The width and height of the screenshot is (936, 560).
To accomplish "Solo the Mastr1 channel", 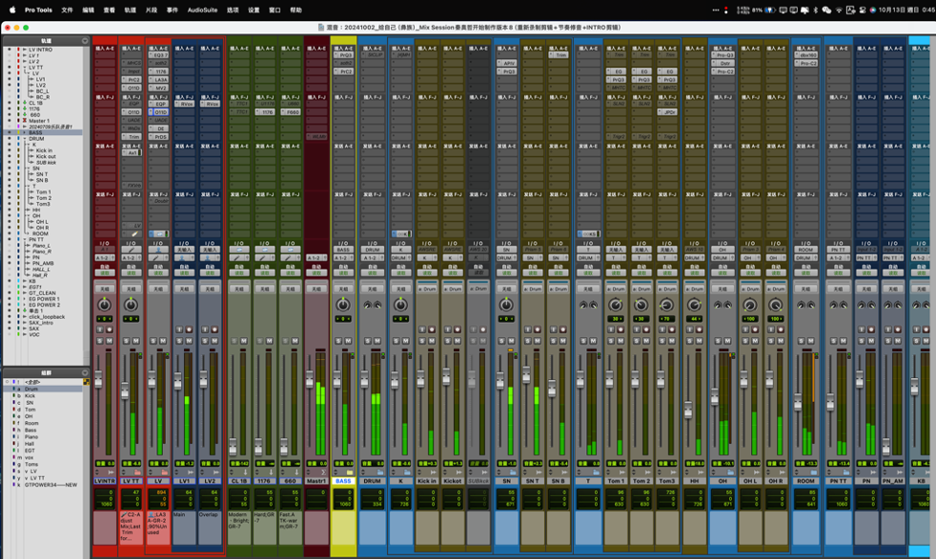I will click(x=311, y=340).
